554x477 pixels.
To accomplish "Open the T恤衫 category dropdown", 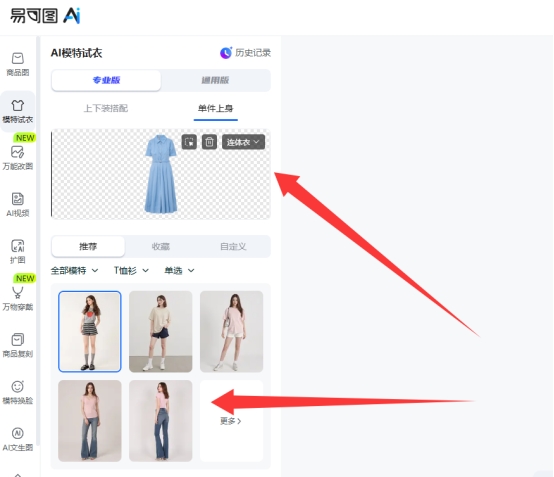I will pos(131,271).
